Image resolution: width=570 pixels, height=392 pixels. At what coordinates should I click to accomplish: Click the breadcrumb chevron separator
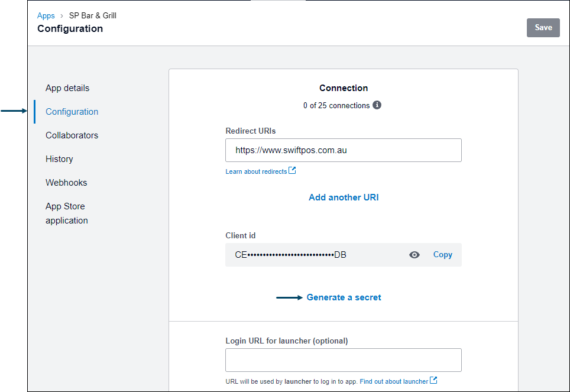[62, 15]
